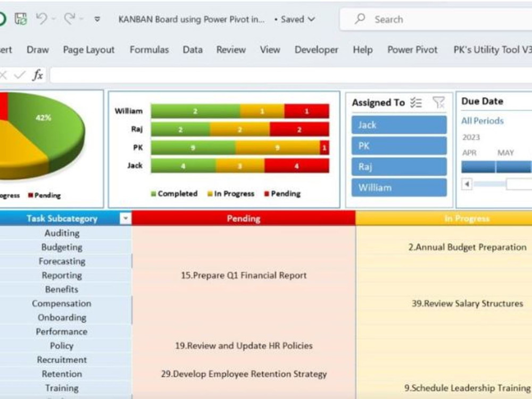
Task: Open the Power Pivot tab
Action: point(412,49)
